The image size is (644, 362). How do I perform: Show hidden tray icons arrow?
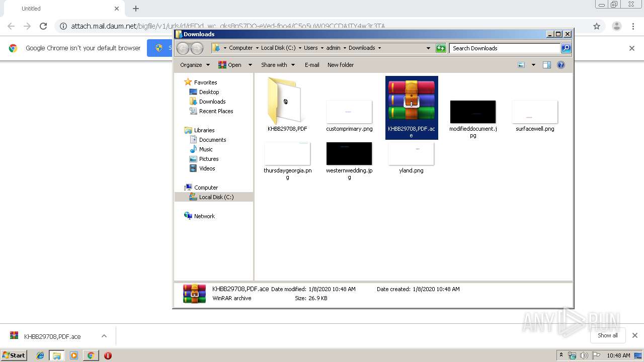tap(561, 355)
